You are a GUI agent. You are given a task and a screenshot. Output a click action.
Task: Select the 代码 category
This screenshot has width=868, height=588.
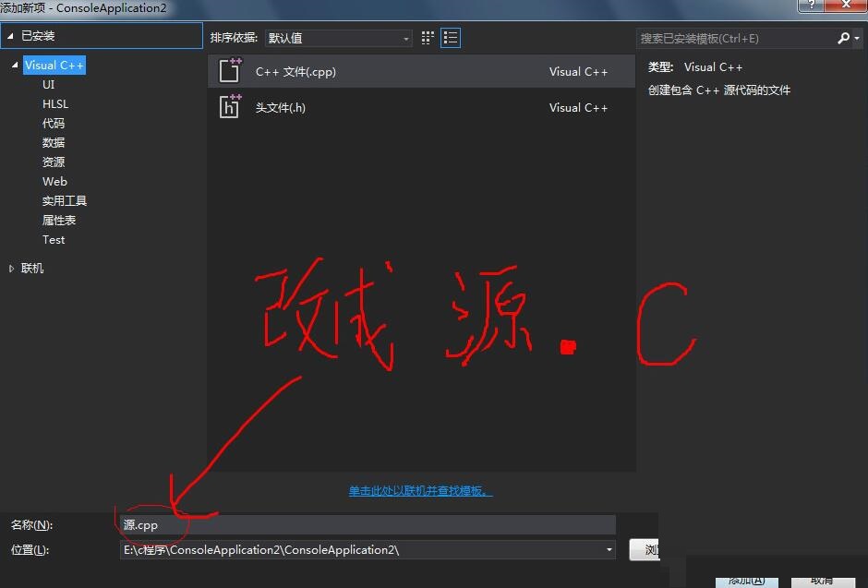point(54,124)
